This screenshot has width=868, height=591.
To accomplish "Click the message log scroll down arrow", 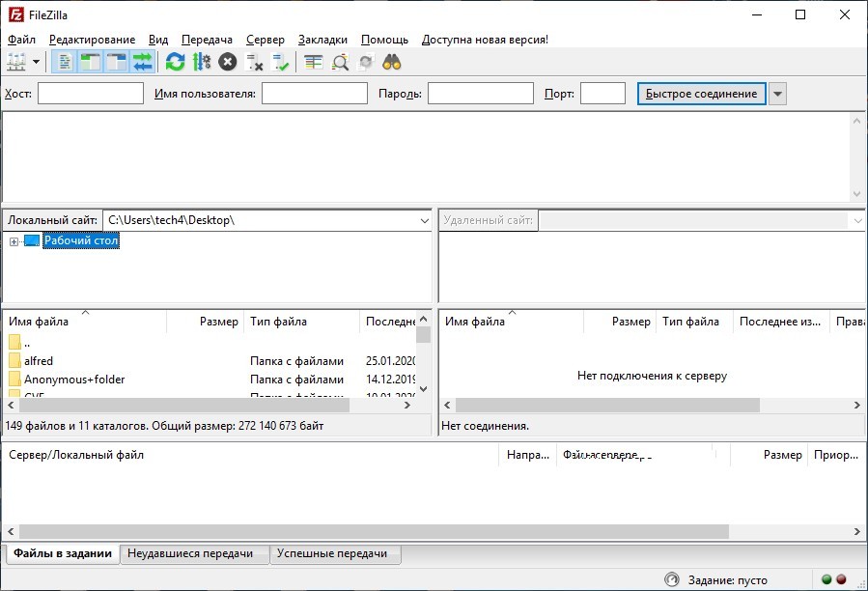I will (x=857, y=194).
